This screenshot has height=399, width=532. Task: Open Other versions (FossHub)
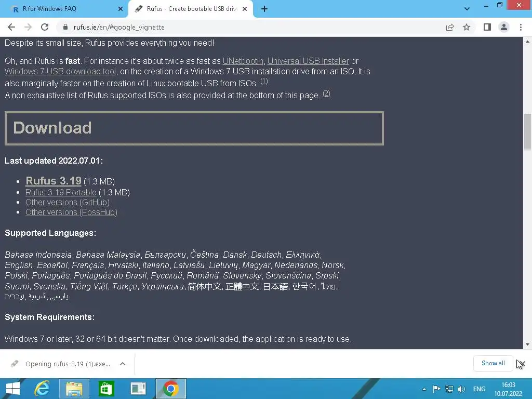[71, 212]
